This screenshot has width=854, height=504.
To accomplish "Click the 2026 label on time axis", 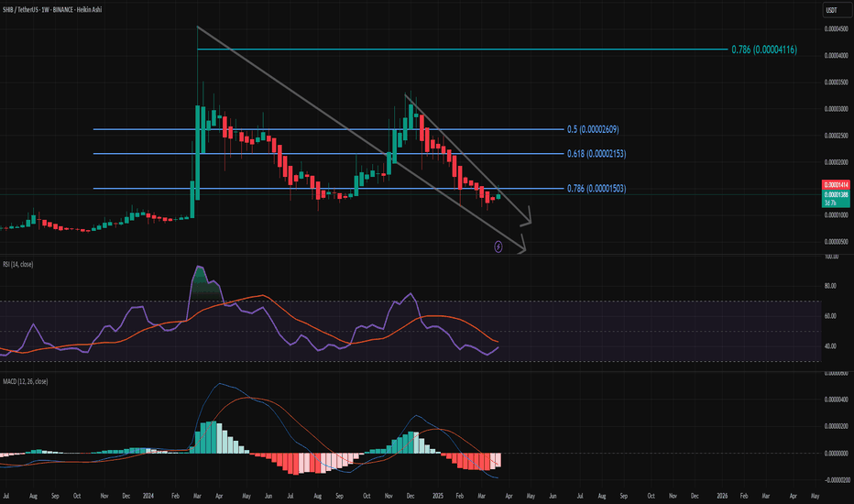I will point(722,497).
